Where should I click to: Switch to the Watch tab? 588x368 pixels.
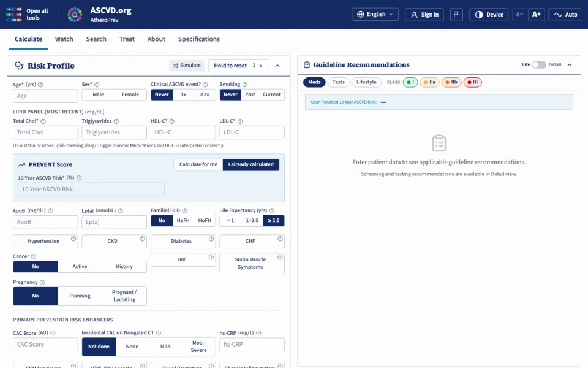point(64,39)
